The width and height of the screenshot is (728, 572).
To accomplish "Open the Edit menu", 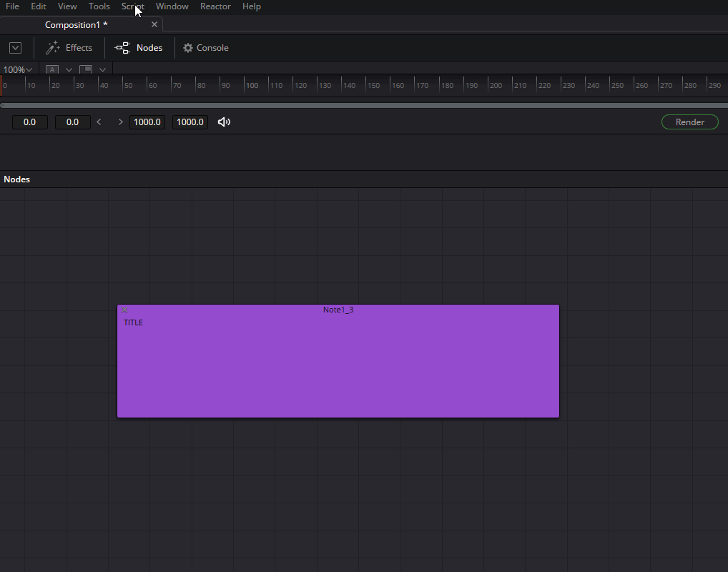I will (x=39, y=6).
